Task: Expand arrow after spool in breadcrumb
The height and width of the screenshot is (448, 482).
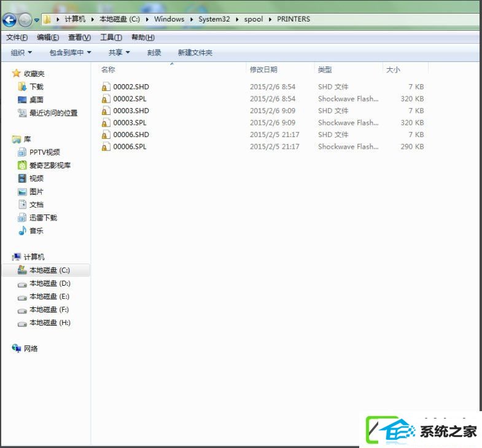Action: click(270, 20)
